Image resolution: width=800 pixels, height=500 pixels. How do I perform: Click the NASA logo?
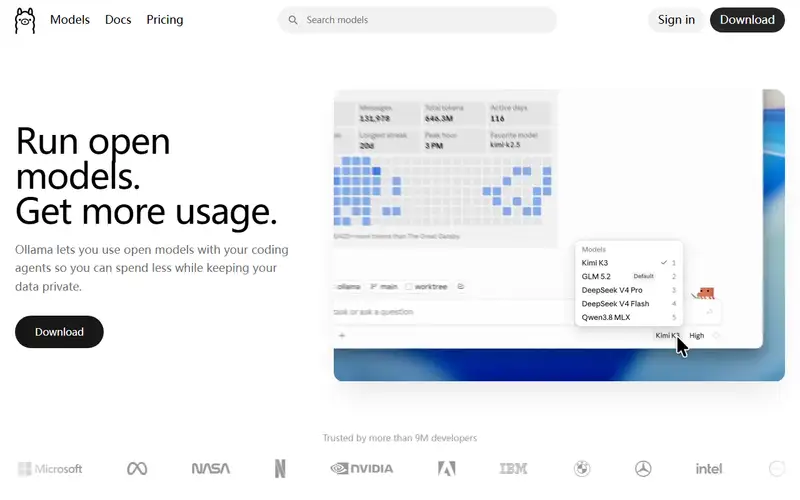211,468
